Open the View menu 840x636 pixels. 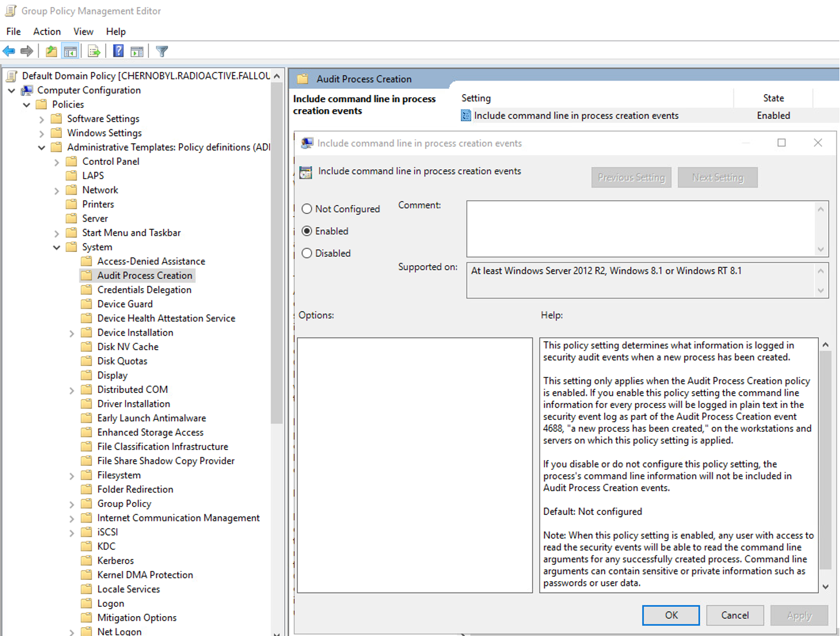[x=83, y=32]
